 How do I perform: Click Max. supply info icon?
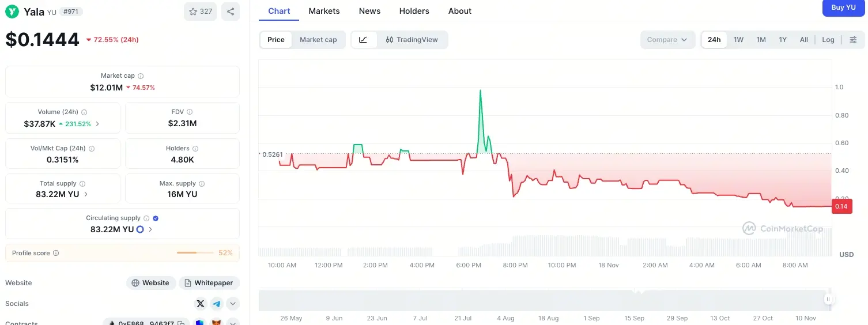(202, 184)
